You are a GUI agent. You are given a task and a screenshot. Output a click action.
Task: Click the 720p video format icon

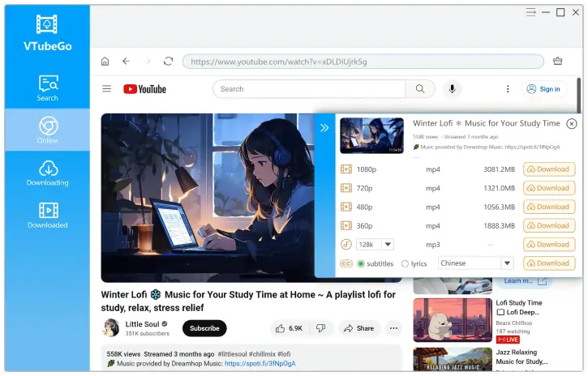(x=346, y=188)
